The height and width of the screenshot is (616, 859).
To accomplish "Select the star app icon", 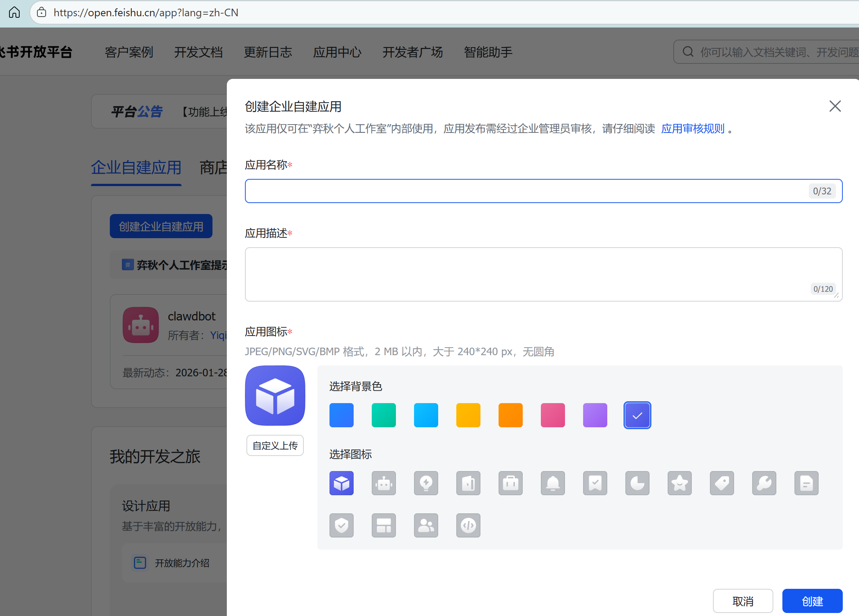I will 679,483.
